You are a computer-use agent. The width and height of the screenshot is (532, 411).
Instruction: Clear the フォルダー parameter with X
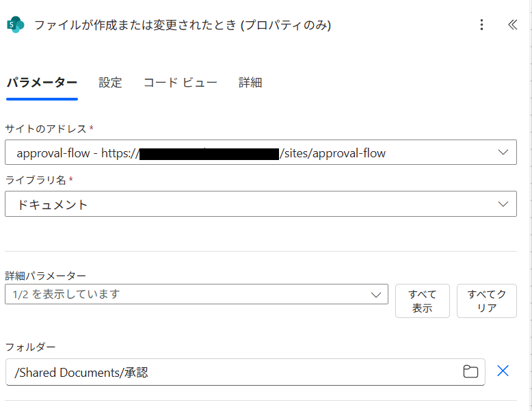(503, 371)
